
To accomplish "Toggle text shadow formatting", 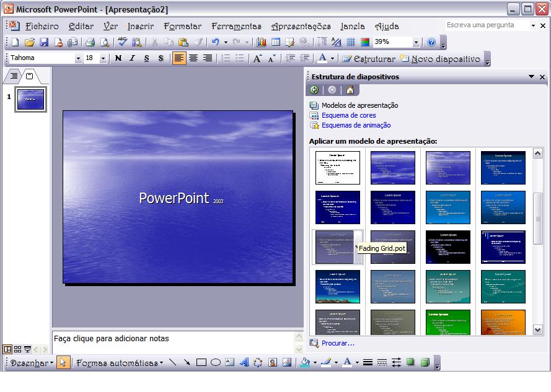I will (161, 58).
